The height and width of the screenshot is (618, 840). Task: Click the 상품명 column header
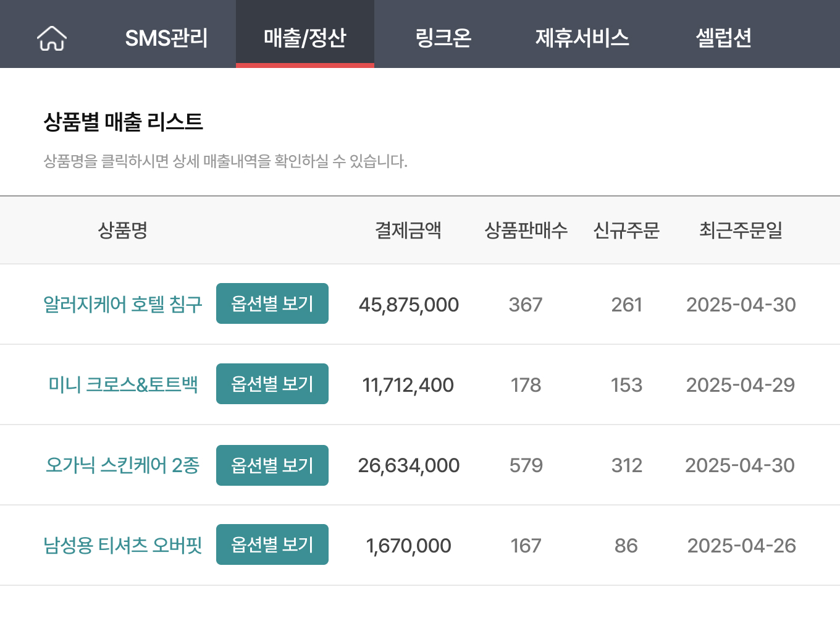[x=122, y=230]
